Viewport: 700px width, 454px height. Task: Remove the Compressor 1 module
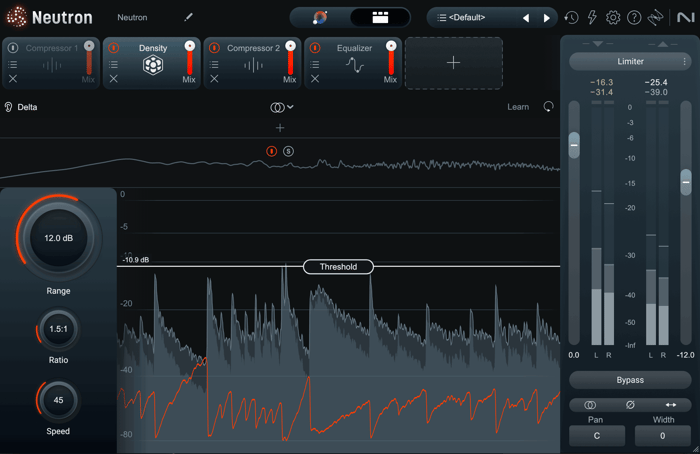13,79
